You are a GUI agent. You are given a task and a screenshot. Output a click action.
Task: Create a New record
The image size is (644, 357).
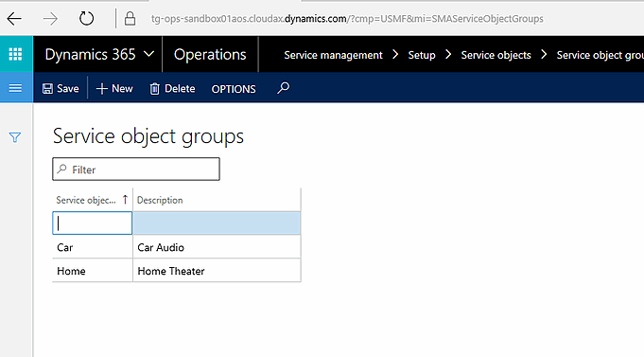tap(114, 88)
